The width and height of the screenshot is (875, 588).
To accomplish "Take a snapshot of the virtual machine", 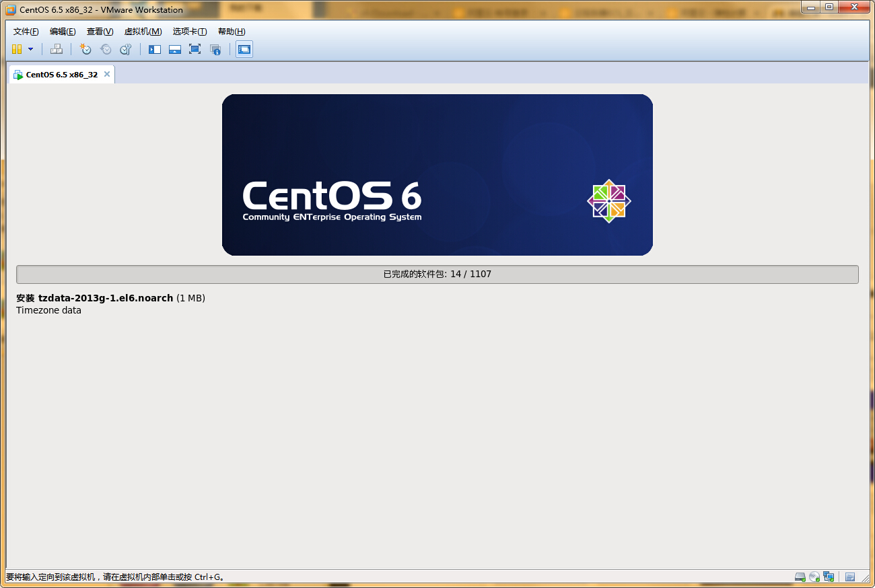I will pyautogui.click(x=85, y=49).
